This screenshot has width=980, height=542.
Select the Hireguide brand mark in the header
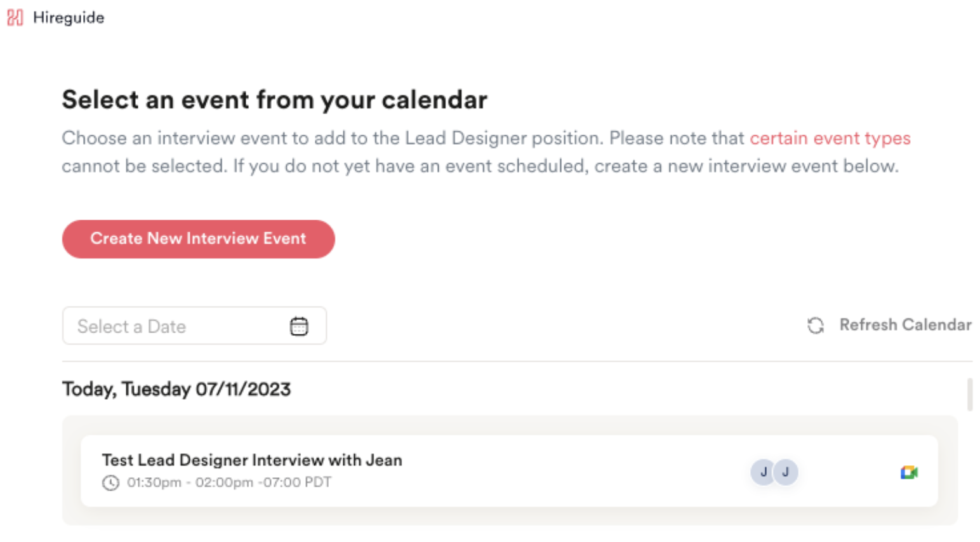tap(15, 18)
